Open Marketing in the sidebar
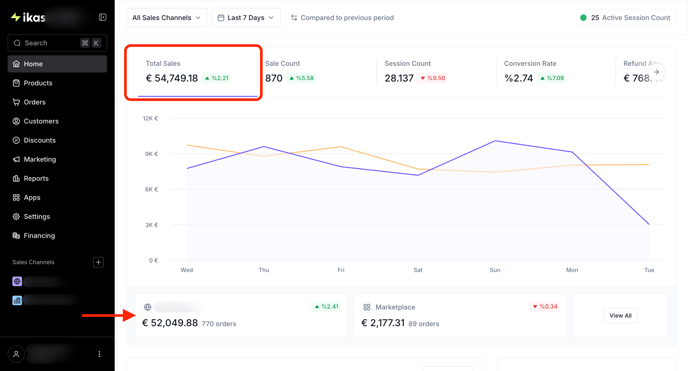This screenshot has width=688, height=371. click(x=57, y=159)
